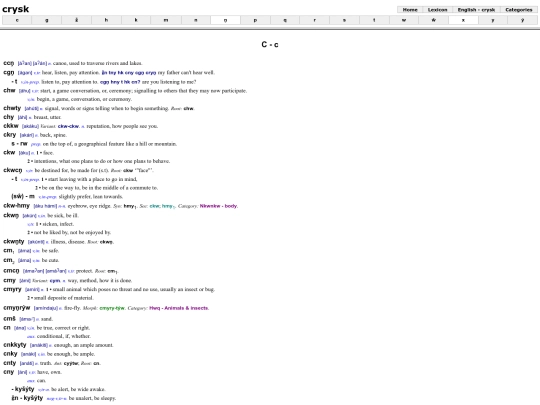540x405 pixels.
Task: Select the letter h tab
Action: (106, 20)
